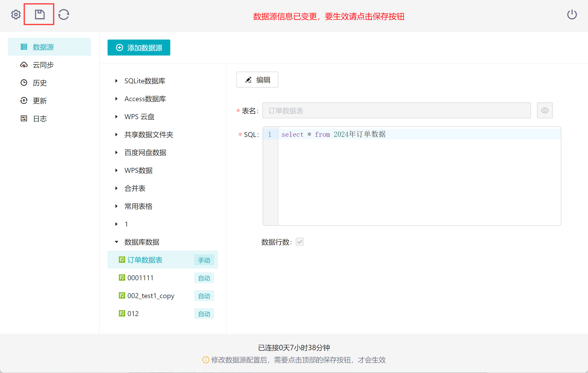588x373 pixels.
Task: Click the red 数据源信息已变更 notice text
Action: pyautogui.click(x=329, y=16)
